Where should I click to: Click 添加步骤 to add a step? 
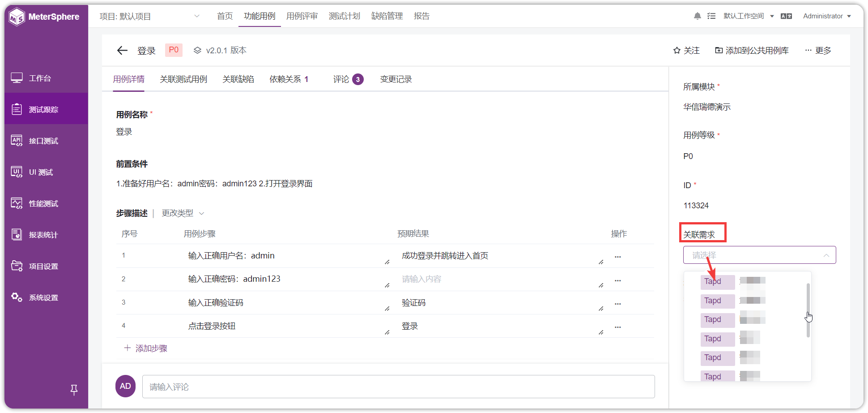point(145,348)
